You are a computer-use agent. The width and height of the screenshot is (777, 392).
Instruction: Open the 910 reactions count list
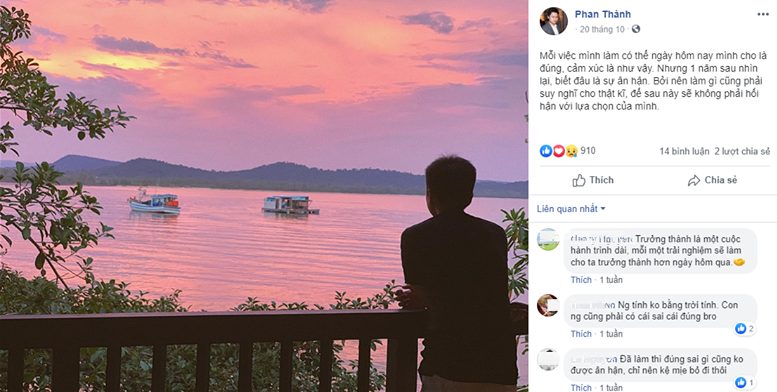588,151
